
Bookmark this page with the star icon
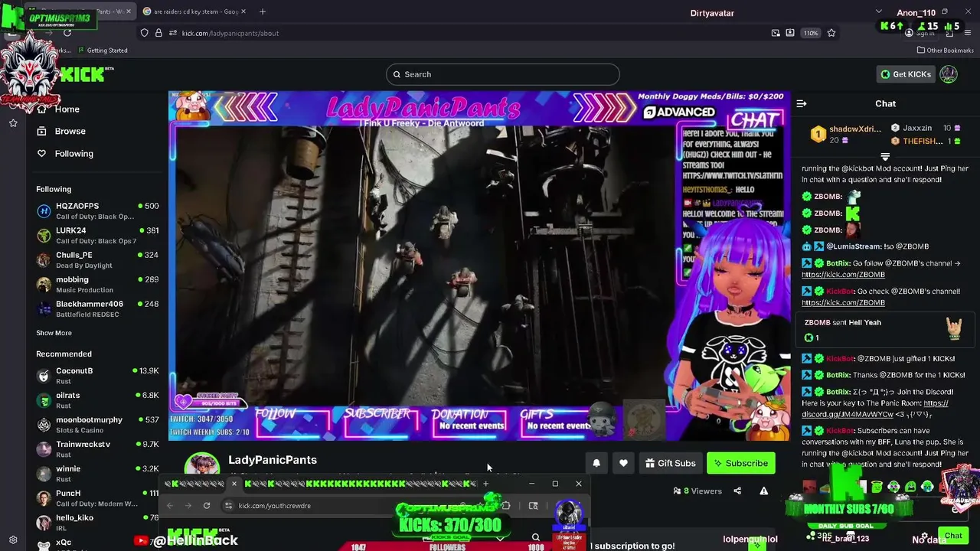(x=831, y=33)
